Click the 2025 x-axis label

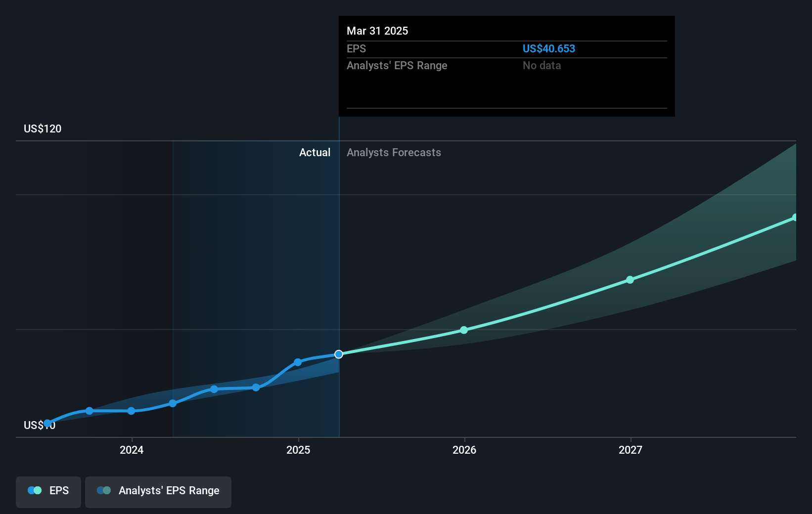298,450
